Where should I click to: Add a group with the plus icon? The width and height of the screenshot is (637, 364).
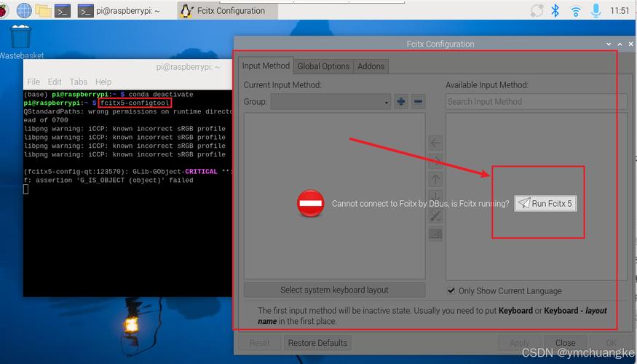tap(401, 101)
